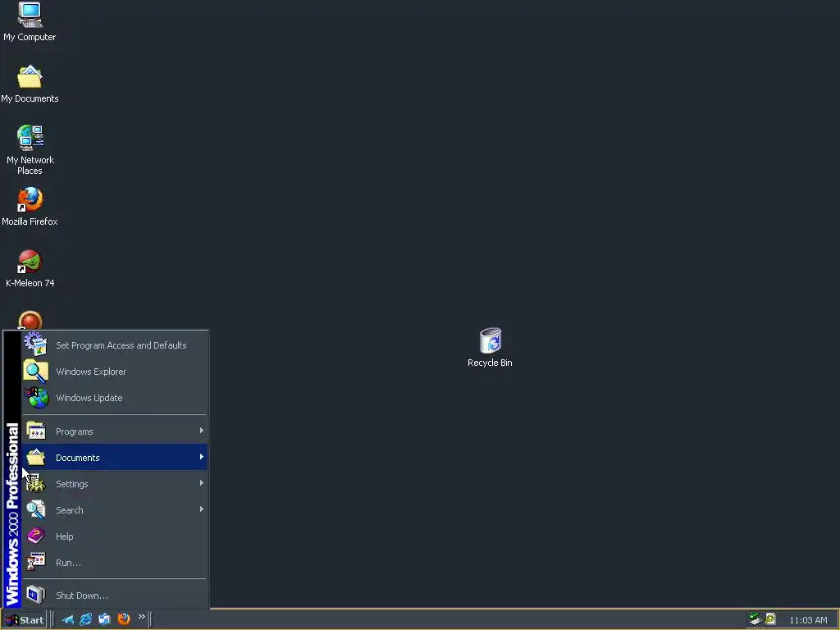Choose Run... in the Start menu
This screenshot has height=630, width=840.
point(115,563)
